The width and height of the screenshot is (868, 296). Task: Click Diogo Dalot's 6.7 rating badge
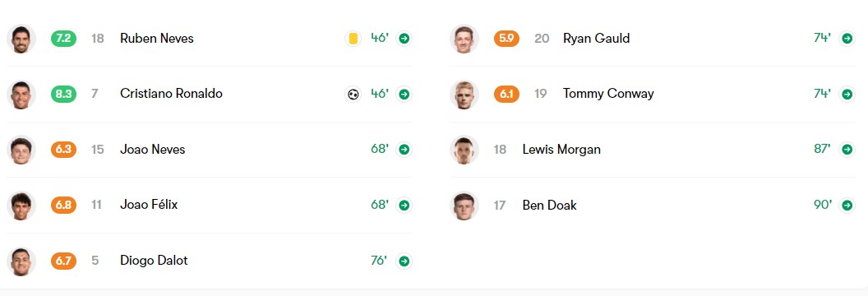(x=63, y=261)
